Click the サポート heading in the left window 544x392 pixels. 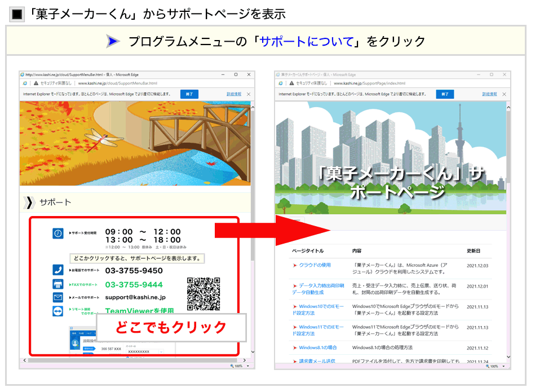(x=55, y=202)
